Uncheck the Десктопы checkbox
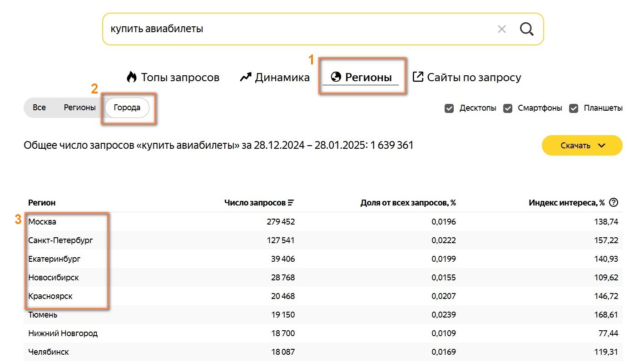644x362 pixels. pos(449,108)
